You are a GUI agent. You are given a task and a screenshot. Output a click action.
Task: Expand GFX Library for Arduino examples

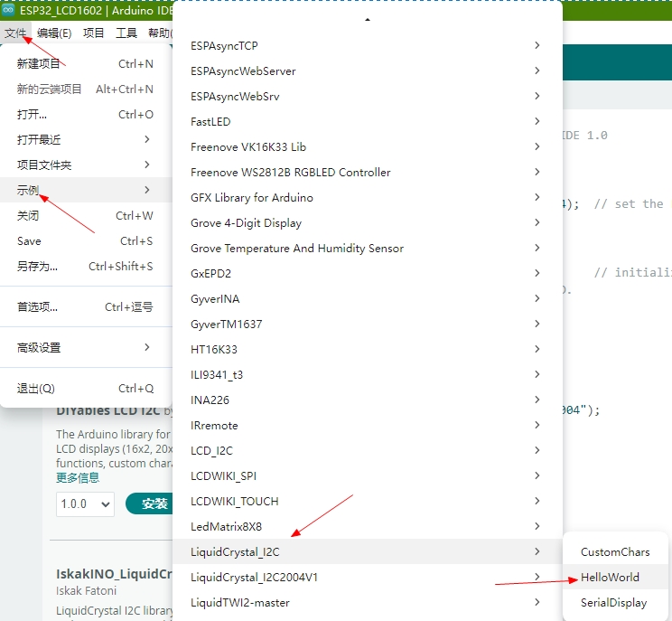(368, 198)
